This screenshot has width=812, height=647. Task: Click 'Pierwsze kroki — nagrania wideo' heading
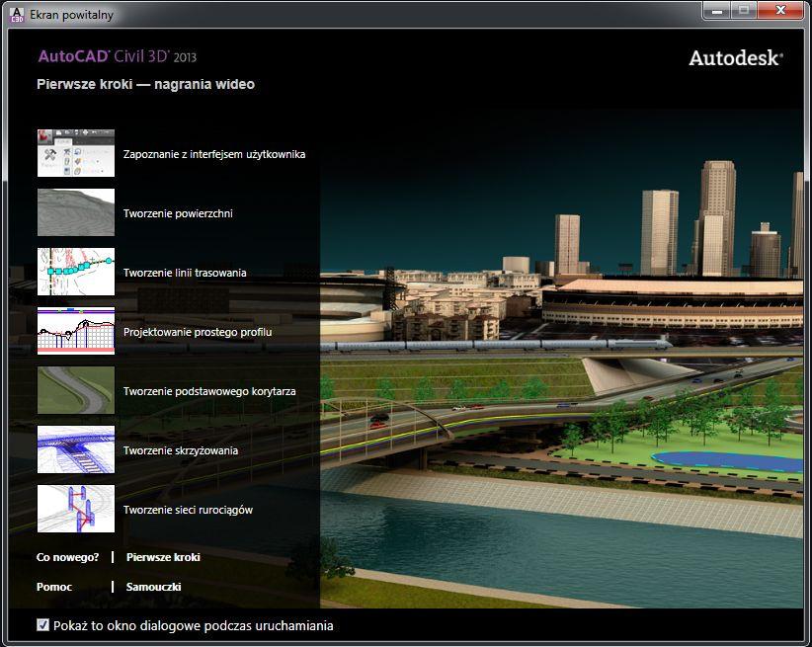pos(146,84)
